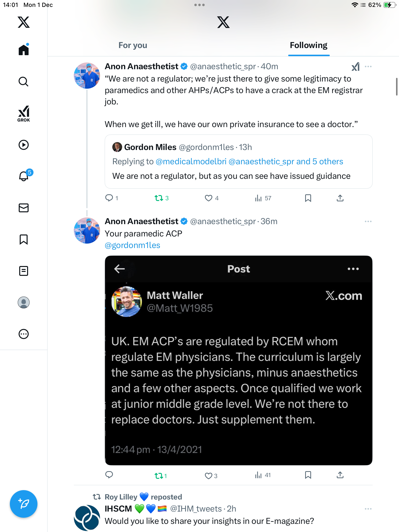The image size is (399, 532).
Task: Select the Following tab
Action: (308, 45)
